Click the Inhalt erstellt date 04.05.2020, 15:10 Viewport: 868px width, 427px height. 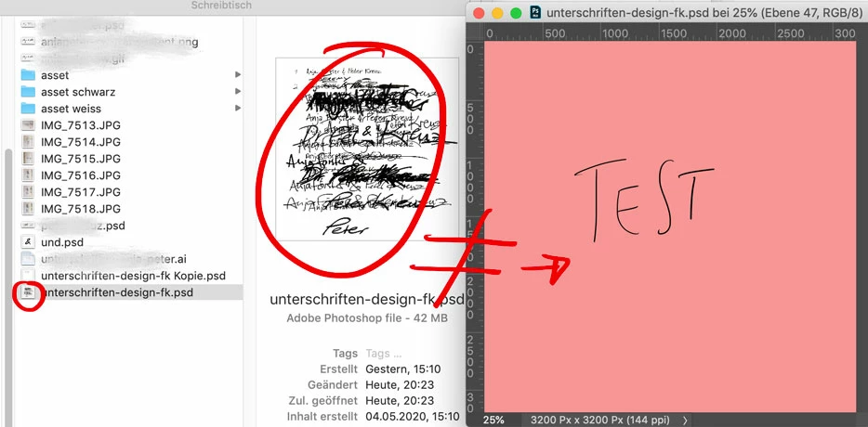click(x=413, y=417)
